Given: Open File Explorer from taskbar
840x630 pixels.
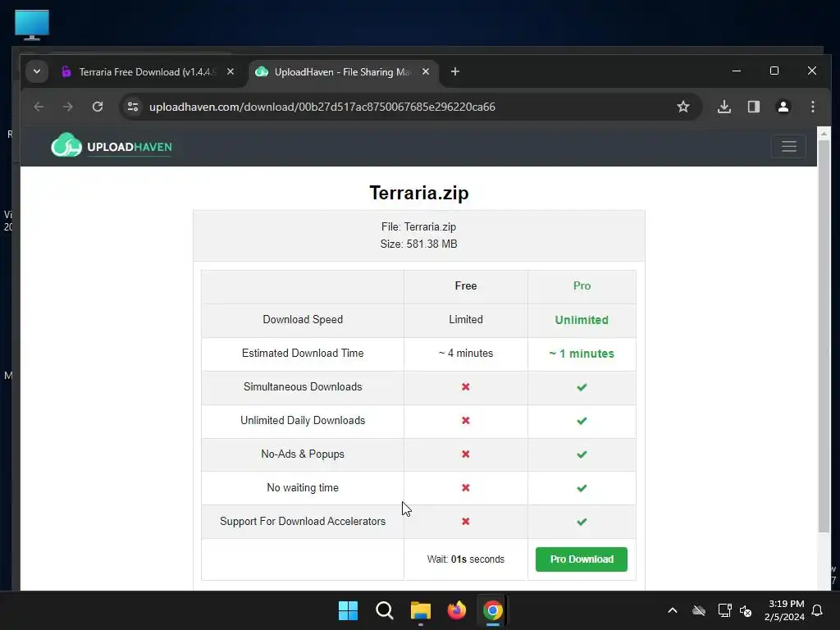Looking at the screenshot, I should click(421, 610).
